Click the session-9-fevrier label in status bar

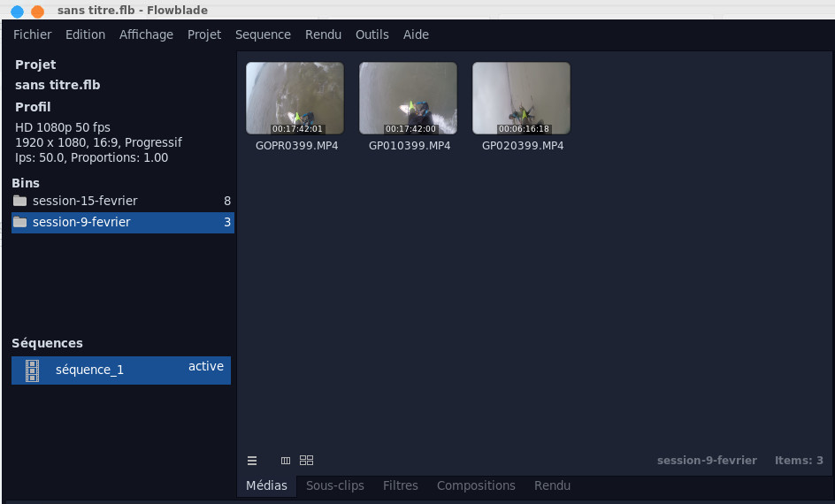[x=707, y=461]
